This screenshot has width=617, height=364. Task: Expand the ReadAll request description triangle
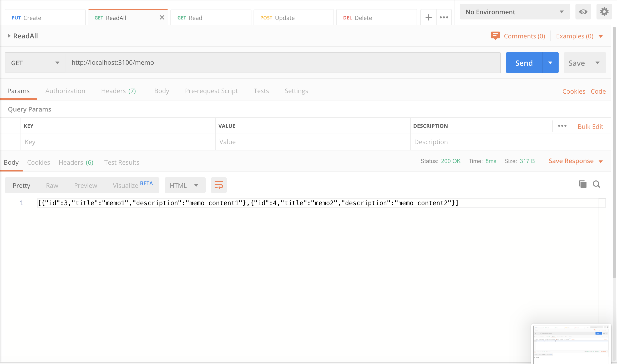[9, 36]
